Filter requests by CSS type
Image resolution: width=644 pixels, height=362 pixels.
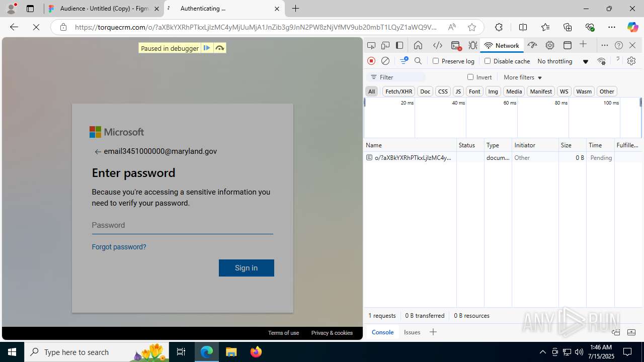pyautogui.click(x=443, y=92)
